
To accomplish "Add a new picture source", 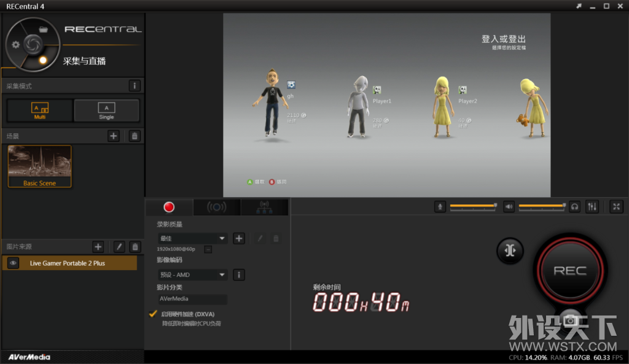I will 98,247.
